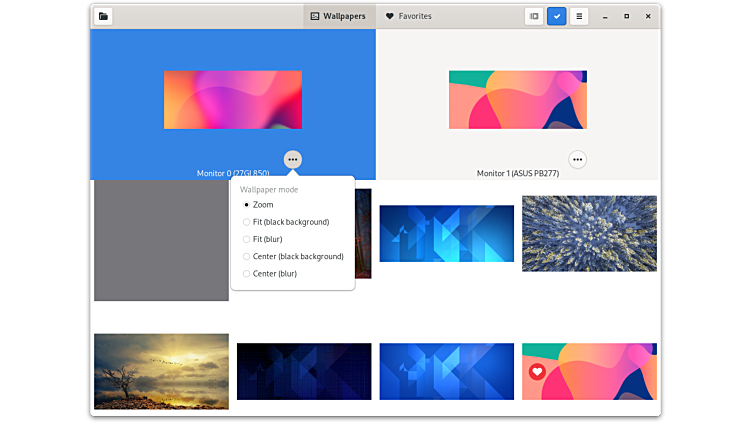Switch to the Wallpapers tab
Screen dimensions: 752x423
pos(338,16)
